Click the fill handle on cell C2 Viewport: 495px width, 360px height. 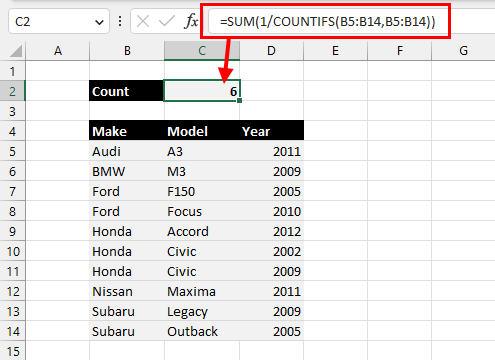click(x=240, y=101)
